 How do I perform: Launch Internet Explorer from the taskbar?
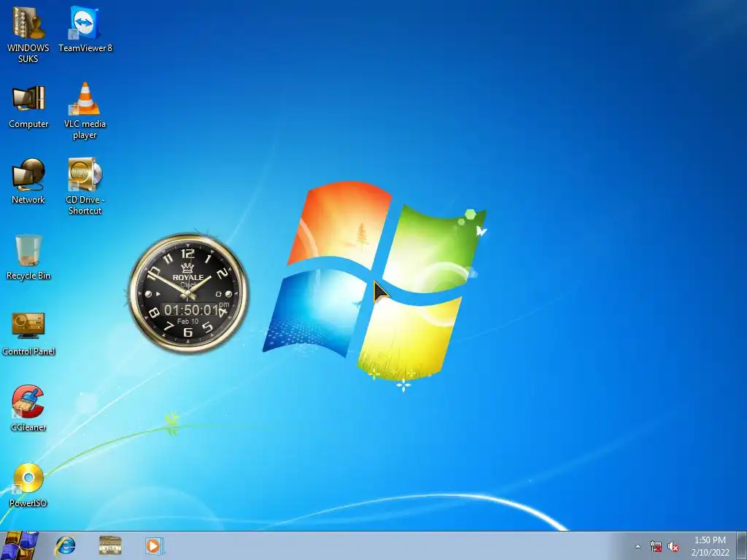click(x=65, y=545)
